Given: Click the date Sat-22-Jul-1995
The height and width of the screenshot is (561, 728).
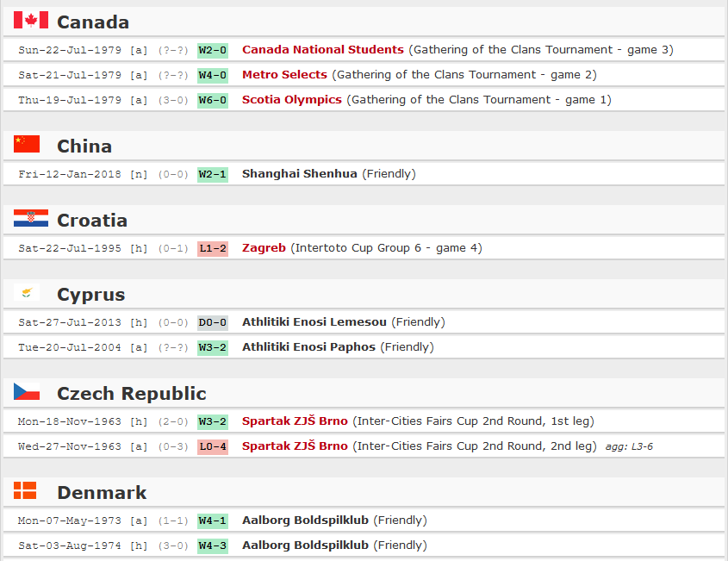Looking at the screenshot, I should tap(70, 249).
